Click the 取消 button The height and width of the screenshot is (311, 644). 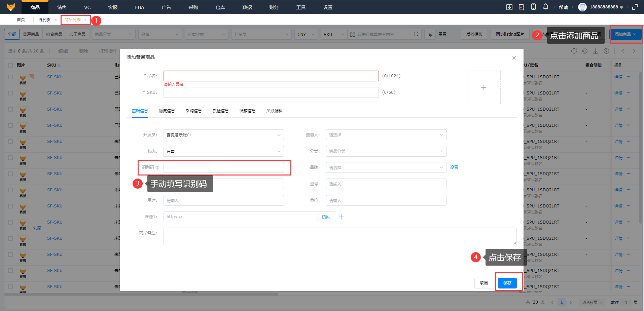(x=484, y=283)
